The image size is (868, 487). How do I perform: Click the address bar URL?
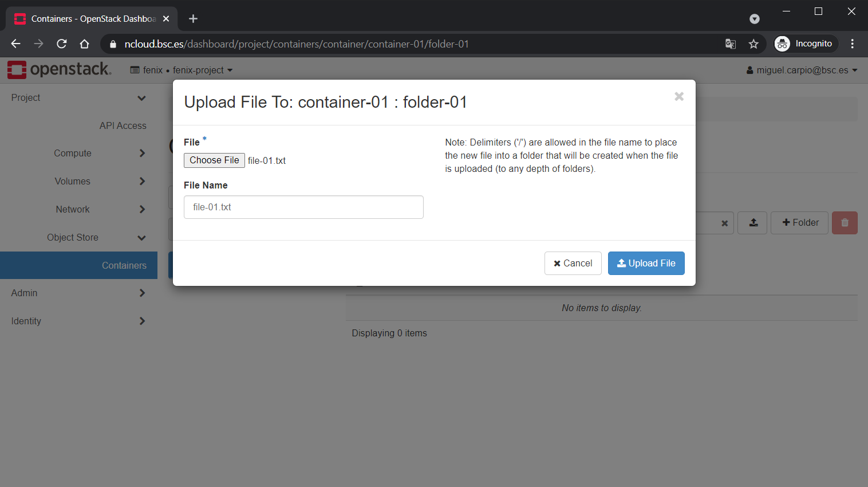pyautogui.click(x=297, y=44)
